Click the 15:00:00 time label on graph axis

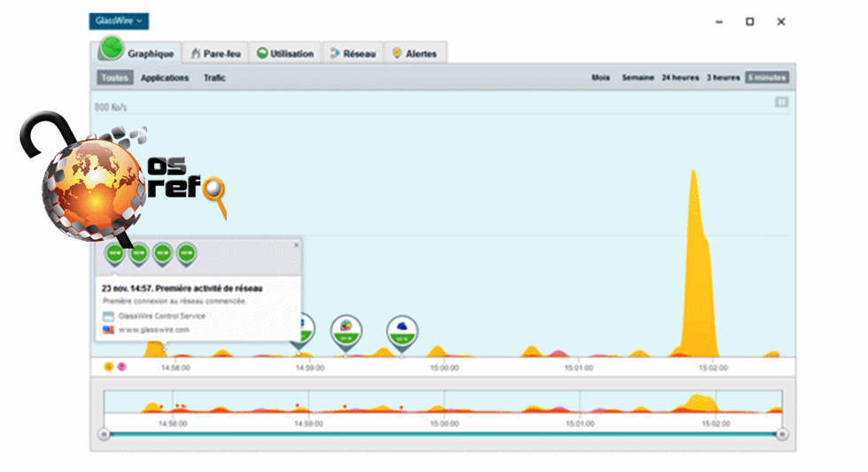coord(445,368)
